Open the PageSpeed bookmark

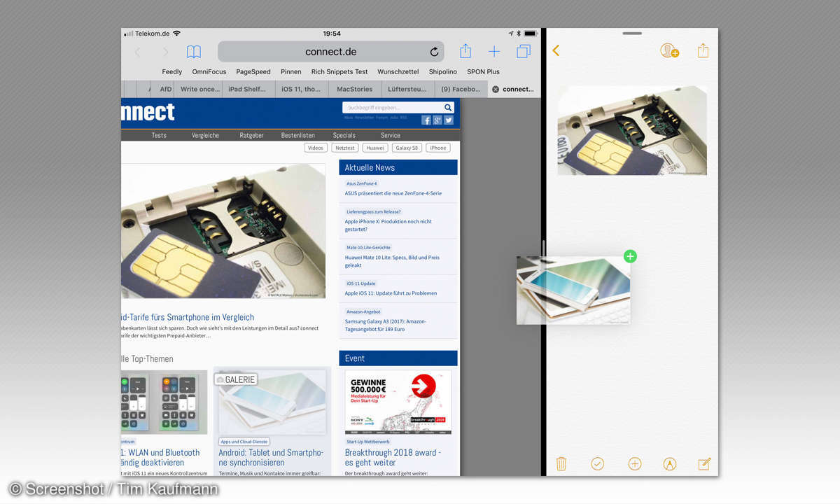[x=253, y=71]
